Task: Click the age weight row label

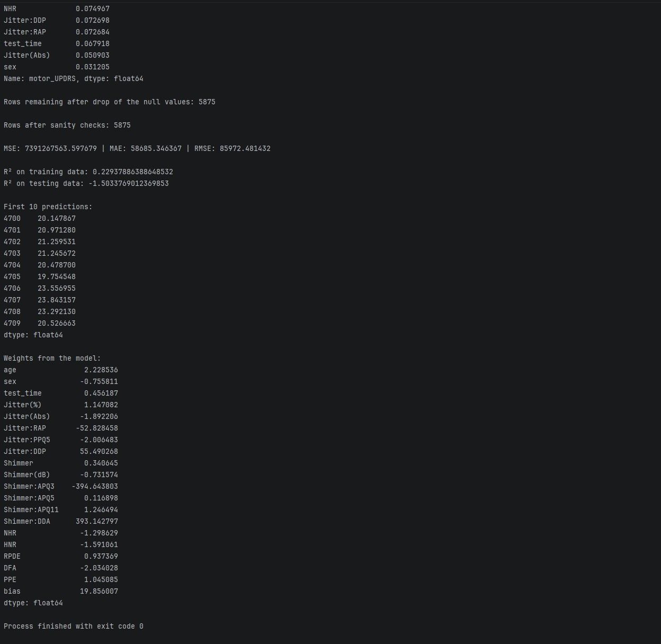Action: pos(10,370)
